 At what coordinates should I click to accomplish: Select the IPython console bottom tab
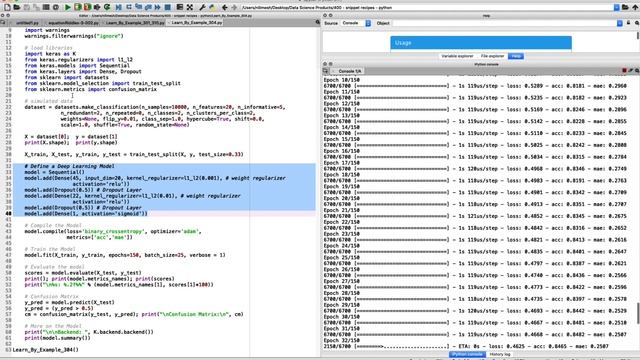point(467,354)
